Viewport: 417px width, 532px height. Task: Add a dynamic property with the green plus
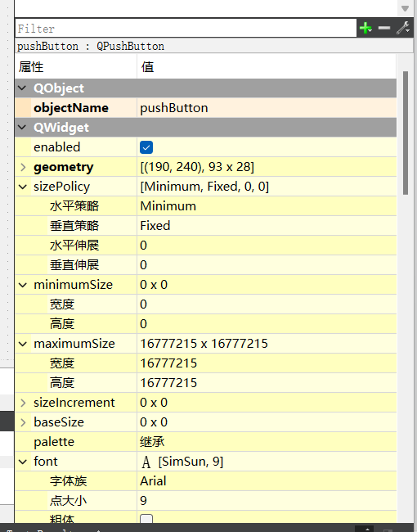pos(365,28)
